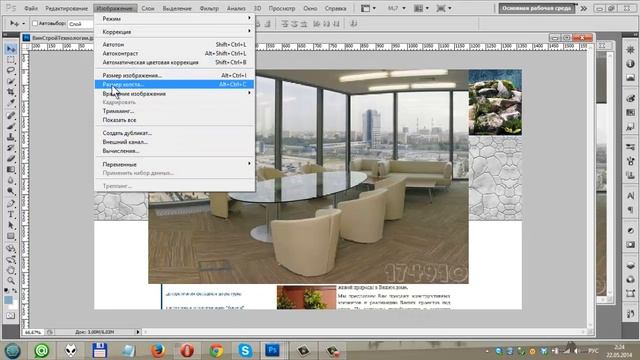Open the Info panel icon in dock
Screen dimensions: 640x360
click(631, 64)
